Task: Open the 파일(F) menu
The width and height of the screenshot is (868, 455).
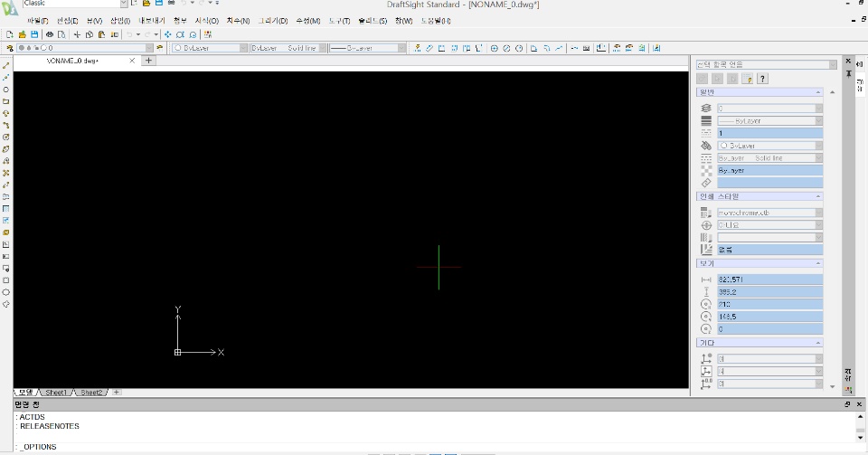Action: click(x=38, y=21)
